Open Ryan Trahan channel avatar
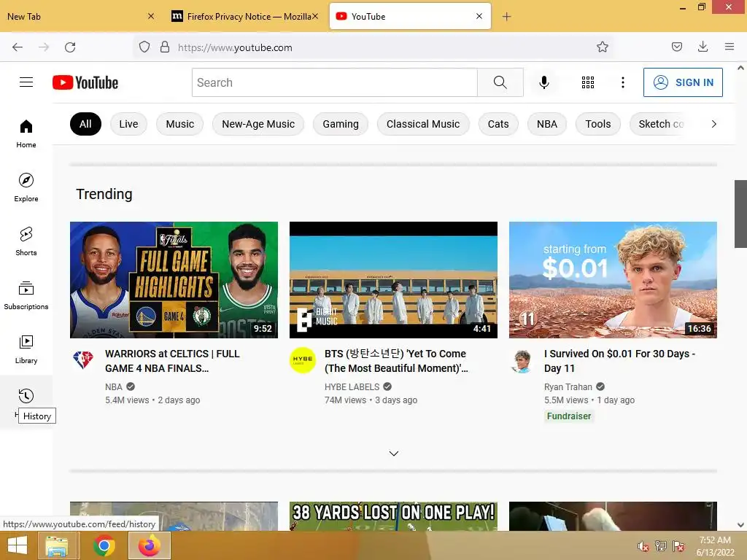 [x=522, y=360]
